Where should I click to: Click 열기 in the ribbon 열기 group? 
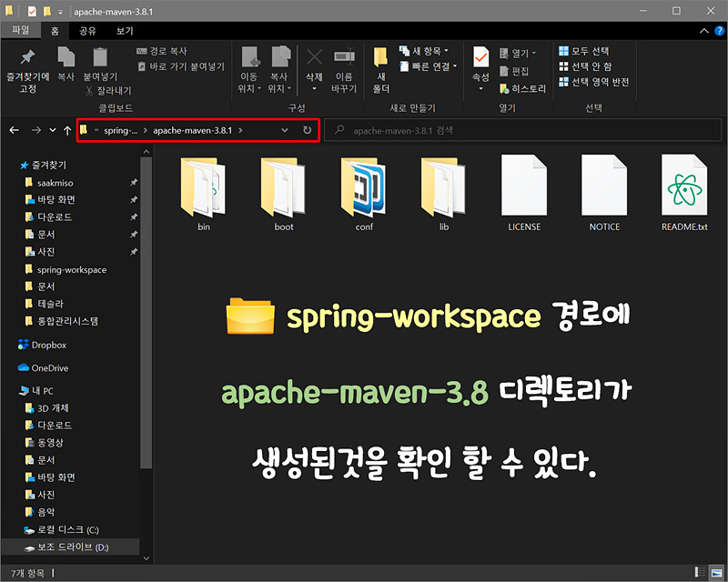pos(517,54)
